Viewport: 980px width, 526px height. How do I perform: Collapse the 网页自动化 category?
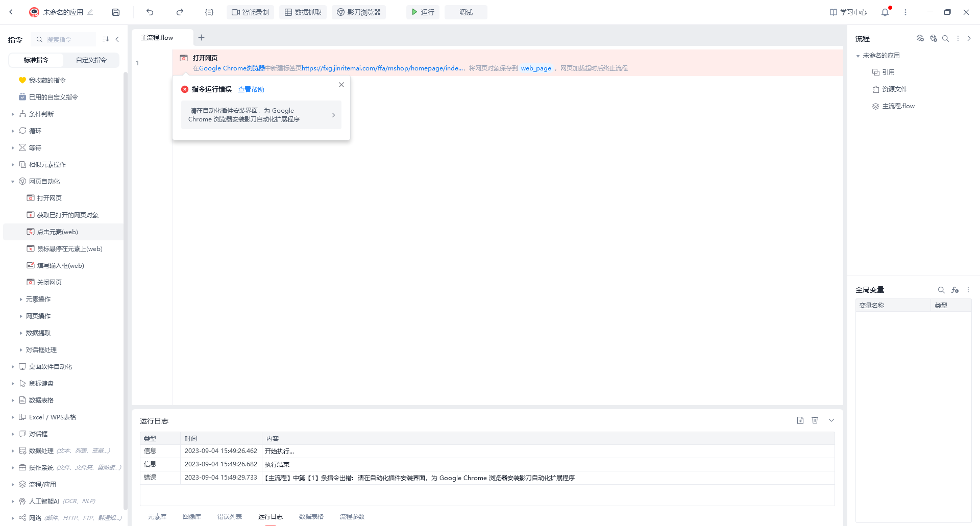tap(13, 182)
